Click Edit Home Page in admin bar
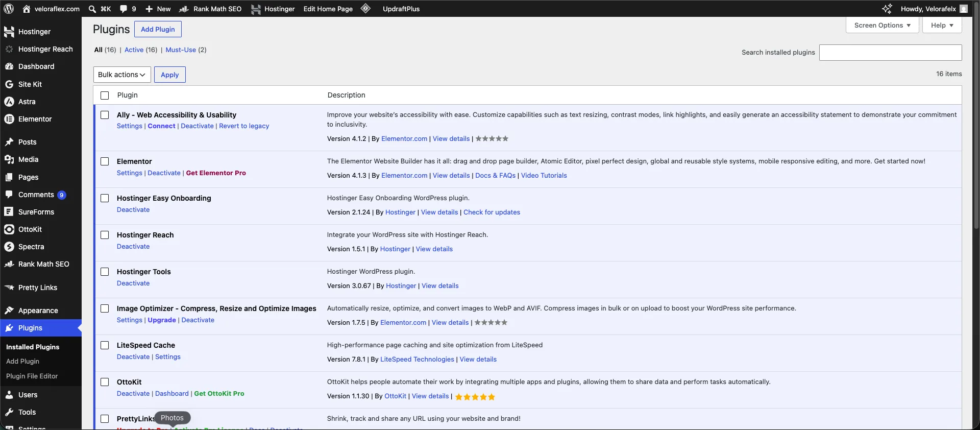The width and height of the screenshot is (980, 430). pyautogui.click(x=328, y=9)
